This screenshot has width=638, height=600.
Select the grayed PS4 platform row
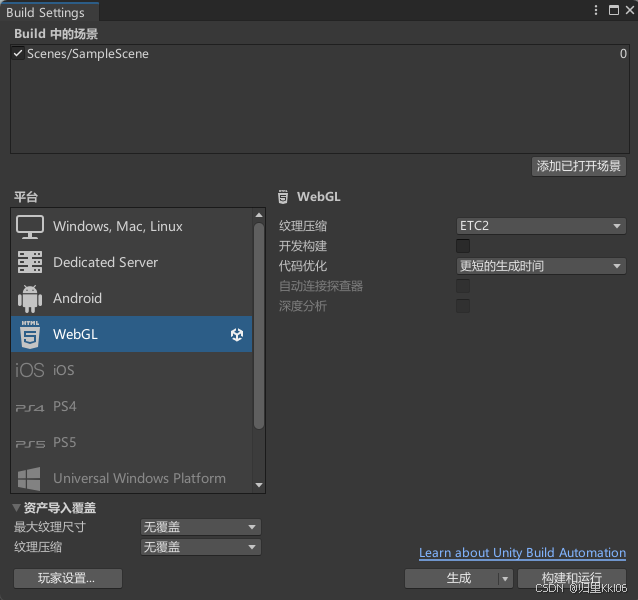132,406
